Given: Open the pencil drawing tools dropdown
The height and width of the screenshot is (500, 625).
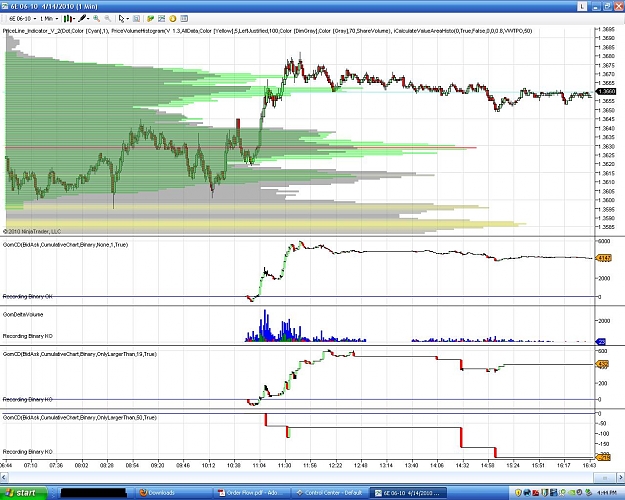Looking at the screenshot, I should coord(84,18).
